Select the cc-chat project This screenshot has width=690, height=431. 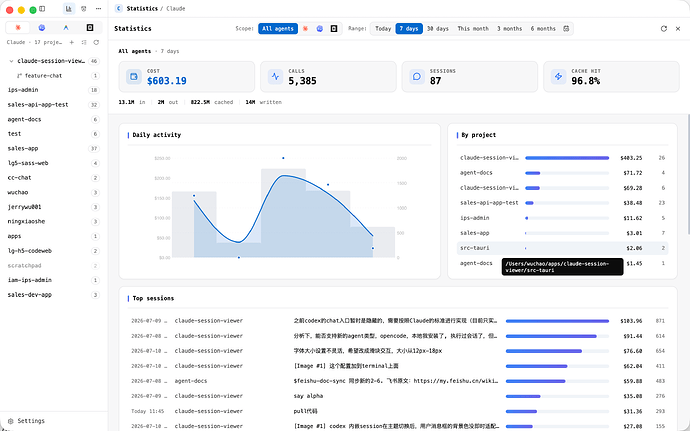tap(54, 178)
